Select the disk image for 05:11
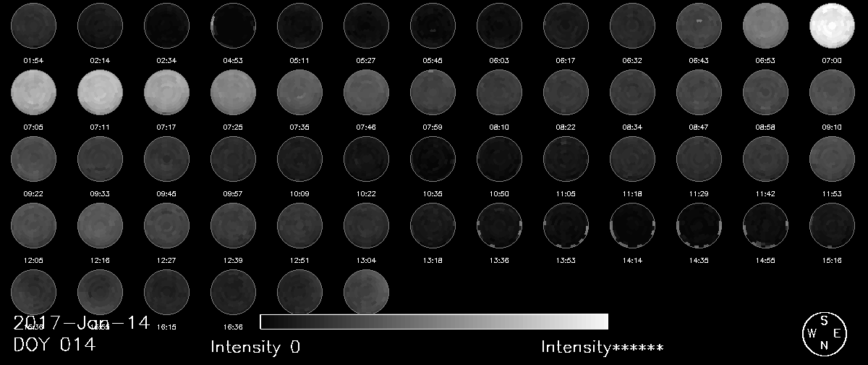The width and height of the screenshot is (868, 365). pos(299,25)
